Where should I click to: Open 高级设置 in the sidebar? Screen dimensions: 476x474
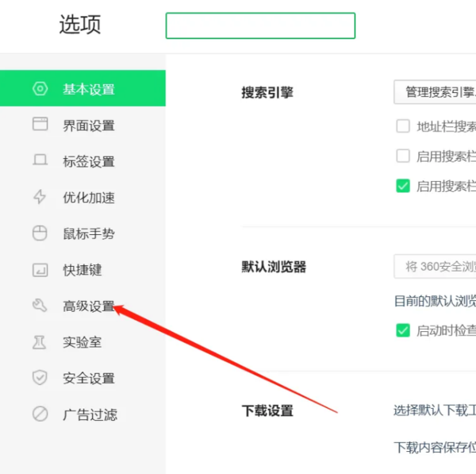click(x=83, y=306)
